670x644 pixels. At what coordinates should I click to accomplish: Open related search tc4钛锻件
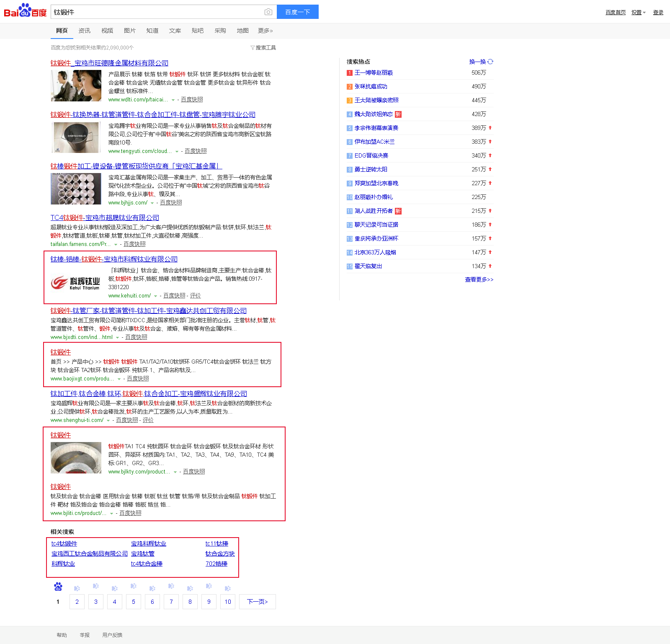pyautogui.click(x=64, y=543)
